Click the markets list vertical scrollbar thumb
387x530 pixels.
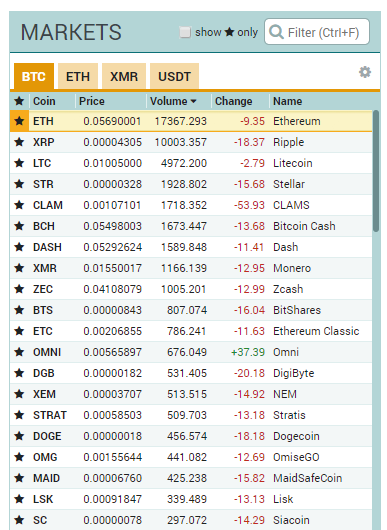click(x=376, y=171)
